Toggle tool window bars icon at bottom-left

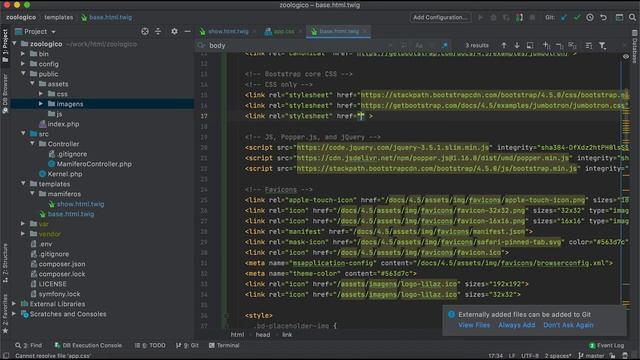(5, 356)
